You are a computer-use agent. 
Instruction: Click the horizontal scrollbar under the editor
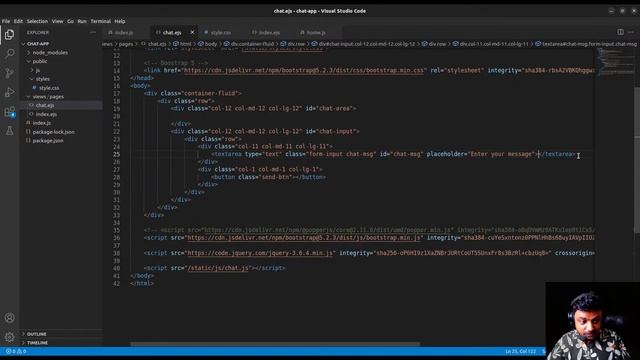click(x=275, y=344)
